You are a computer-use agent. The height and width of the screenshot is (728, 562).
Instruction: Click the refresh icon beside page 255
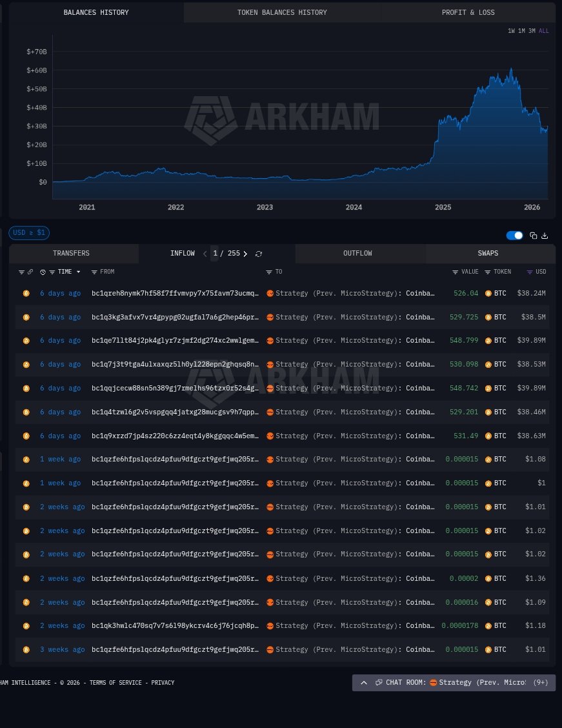(x=259, y=254)
